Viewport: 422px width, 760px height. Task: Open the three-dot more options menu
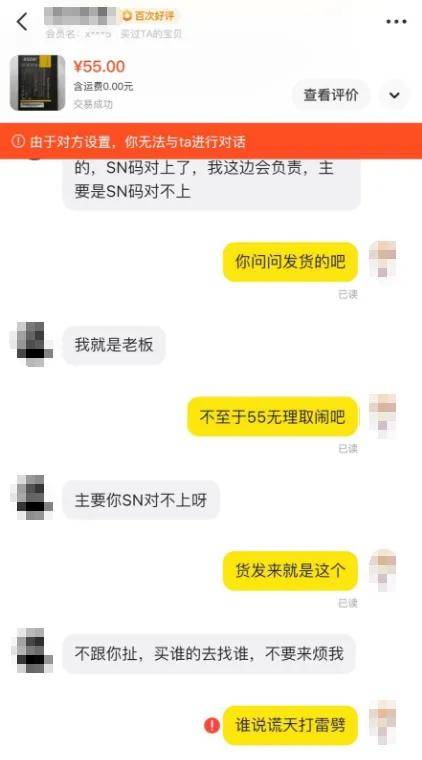[x=396, y=22]
